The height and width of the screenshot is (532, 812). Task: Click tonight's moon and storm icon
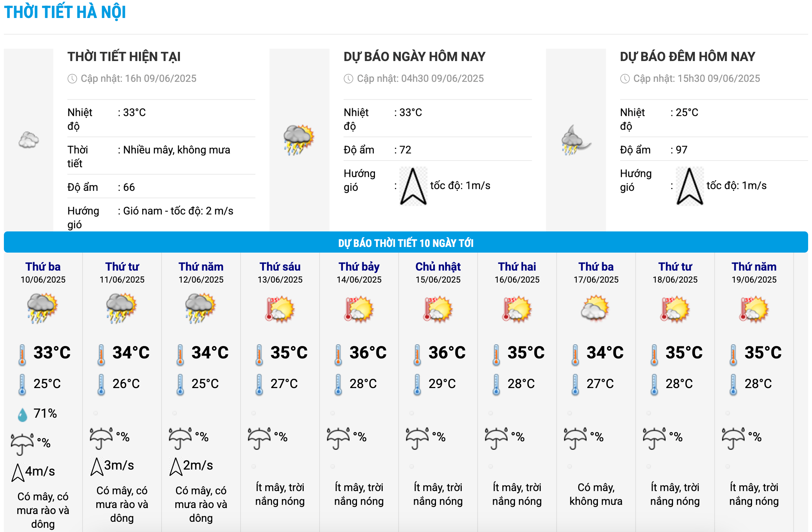575,140
